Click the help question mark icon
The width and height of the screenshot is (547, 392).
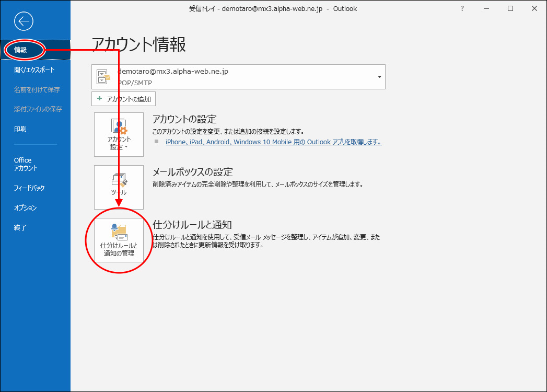pos(462,8)
